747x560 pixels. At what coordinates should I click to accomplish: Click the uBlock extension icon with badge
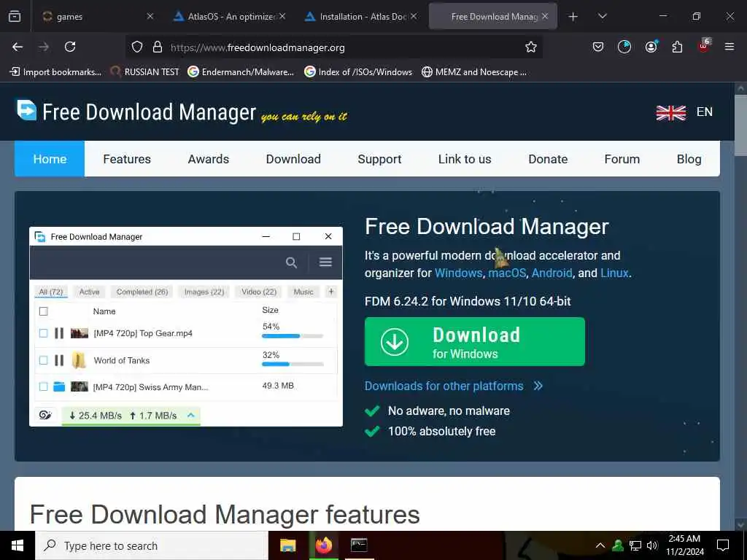[x=704, y=46]
